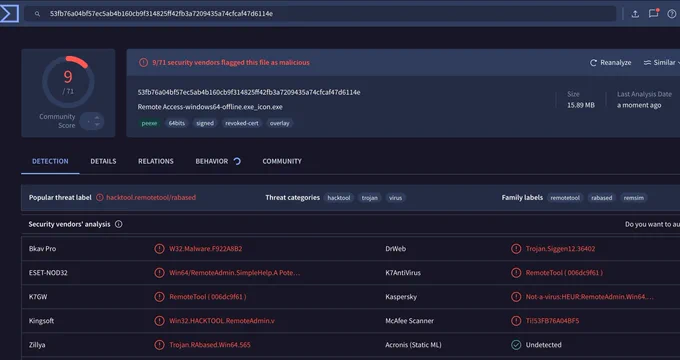Click the Remote Access-windows64-offline file name
Viewport: 680px width, 360px height.
pos(210,107)
